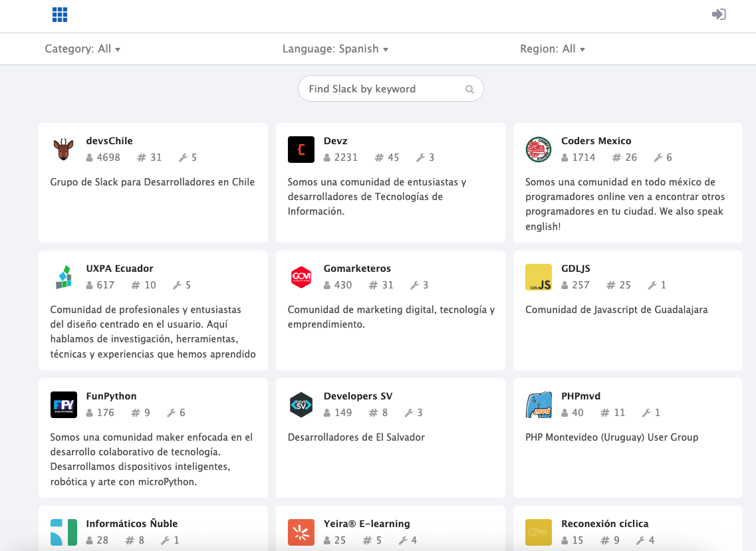Viewport: 756px width, 551px height.
Task: Open the UXPA Ecuador community link
Action: click(x=120, y=269)
